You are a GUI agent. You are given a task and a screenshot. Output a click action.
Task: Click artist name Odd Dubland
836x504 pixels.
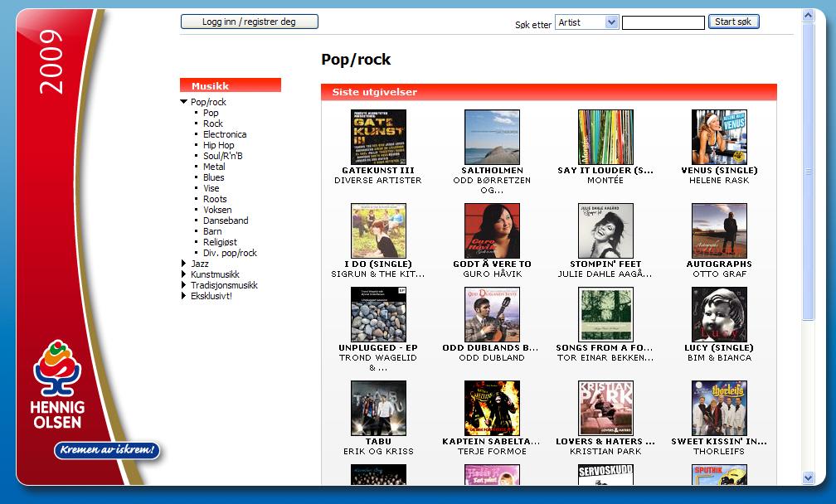pos(492,357)
